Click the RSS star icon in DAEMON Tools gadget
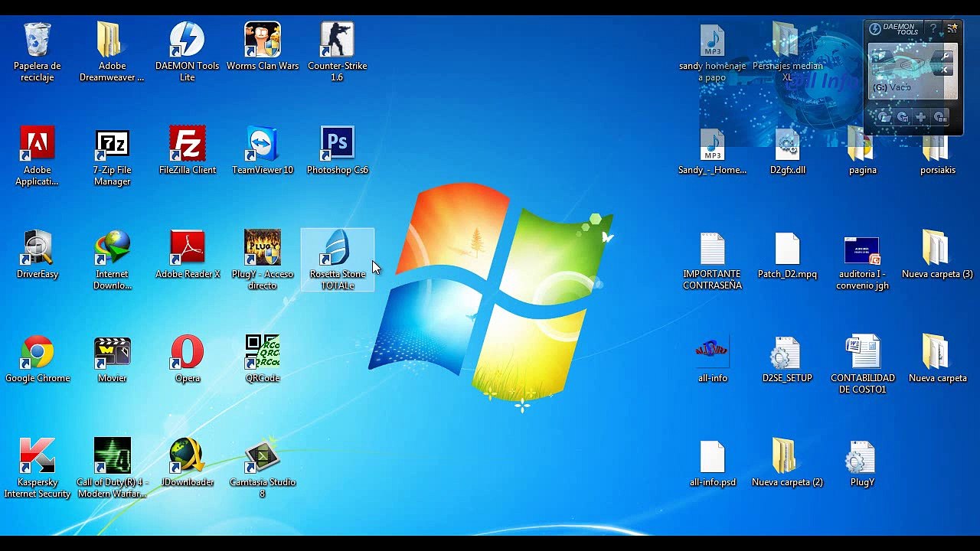Viewport: 980px width, 551px height. [952, 28]
